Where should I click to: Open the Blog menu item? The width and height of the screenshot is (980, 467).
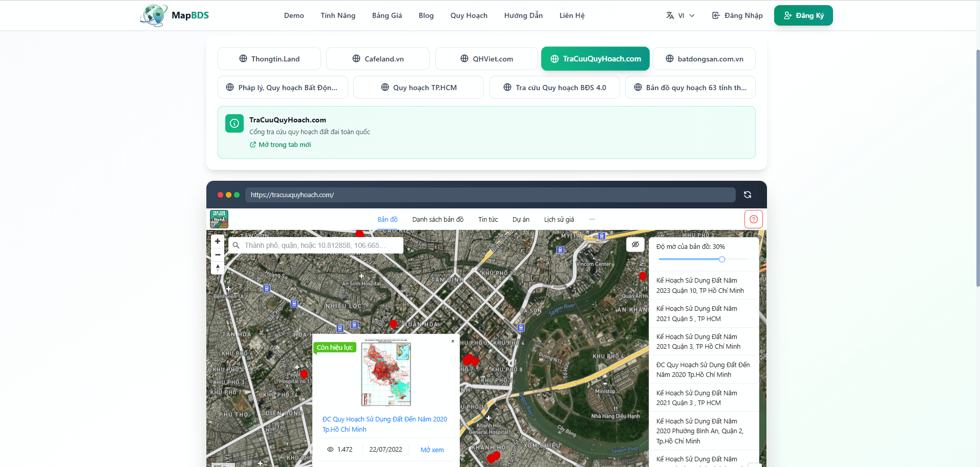[426, 15]
